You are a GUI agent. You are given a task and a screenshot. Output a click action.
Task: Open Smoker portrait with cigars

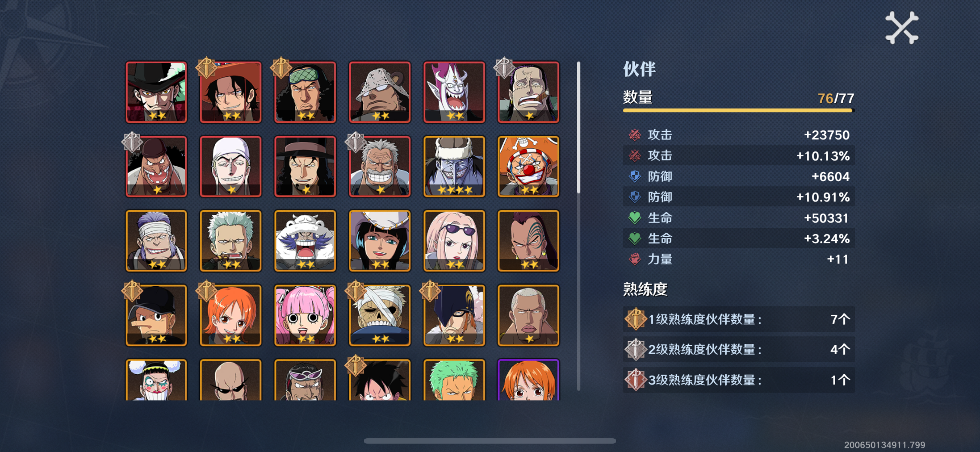231,241
